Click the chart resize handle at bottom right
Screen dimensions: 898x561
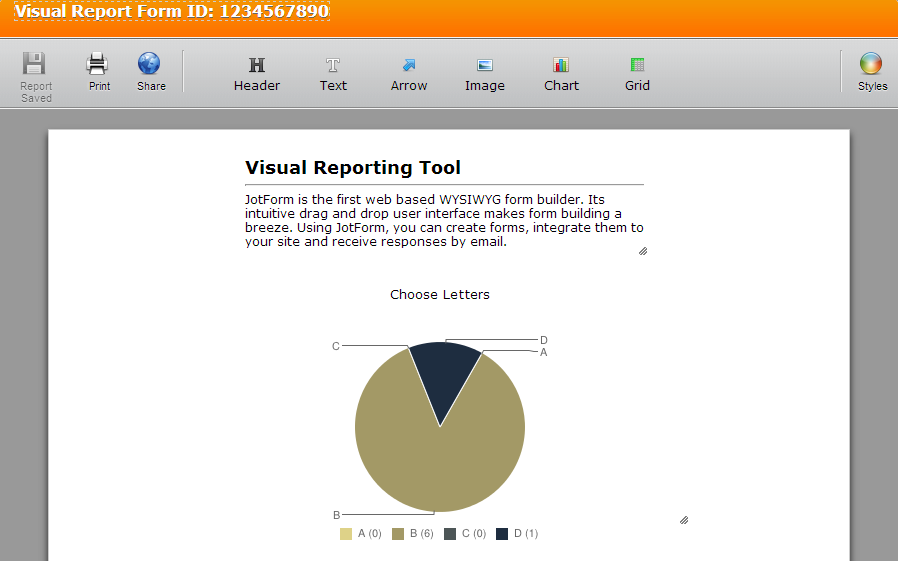684,520
